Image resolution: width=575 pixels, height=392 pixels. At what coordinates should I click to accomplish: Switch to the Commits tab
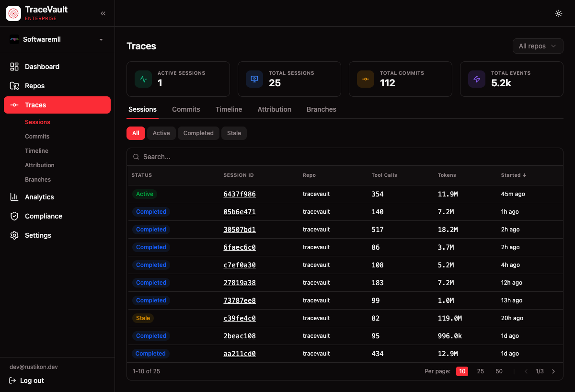[186, 109]
